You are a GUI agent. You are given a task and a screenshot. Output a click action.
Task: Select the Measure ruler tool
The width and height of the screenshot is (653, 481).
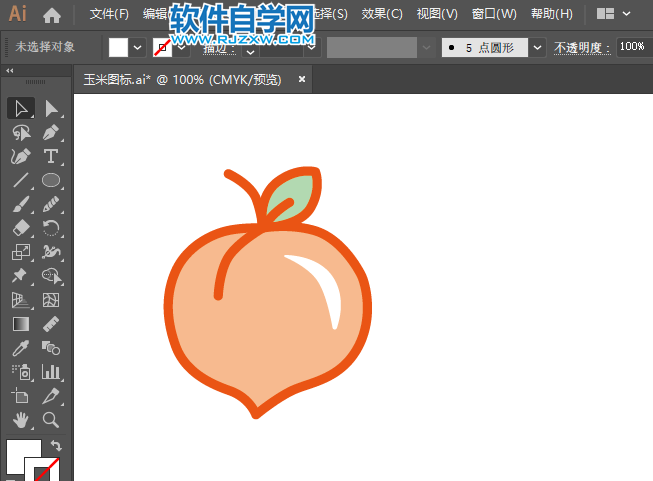pos(51,324)
